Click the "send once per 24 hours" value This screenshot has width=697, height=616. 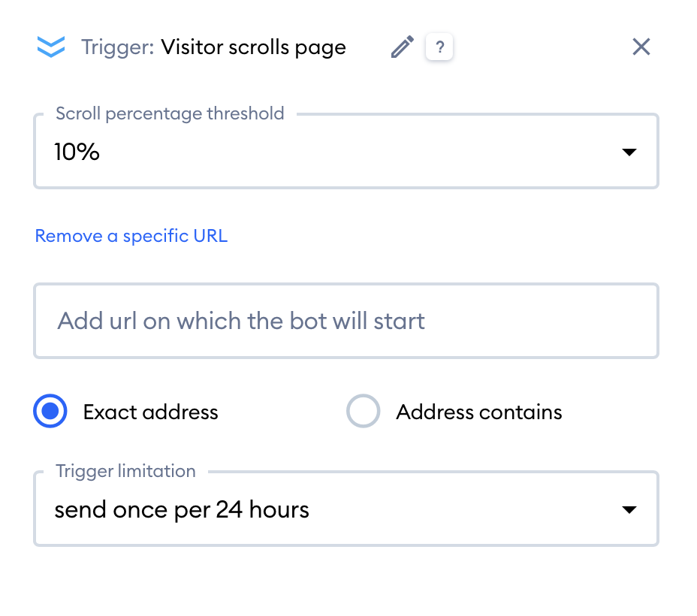tap(182, 510)
